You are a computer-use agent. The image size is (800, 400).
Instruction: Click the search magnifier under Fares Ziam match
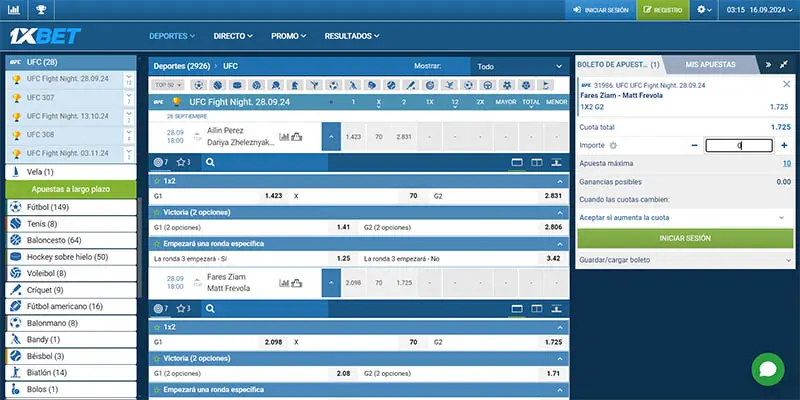coord(210,309)
